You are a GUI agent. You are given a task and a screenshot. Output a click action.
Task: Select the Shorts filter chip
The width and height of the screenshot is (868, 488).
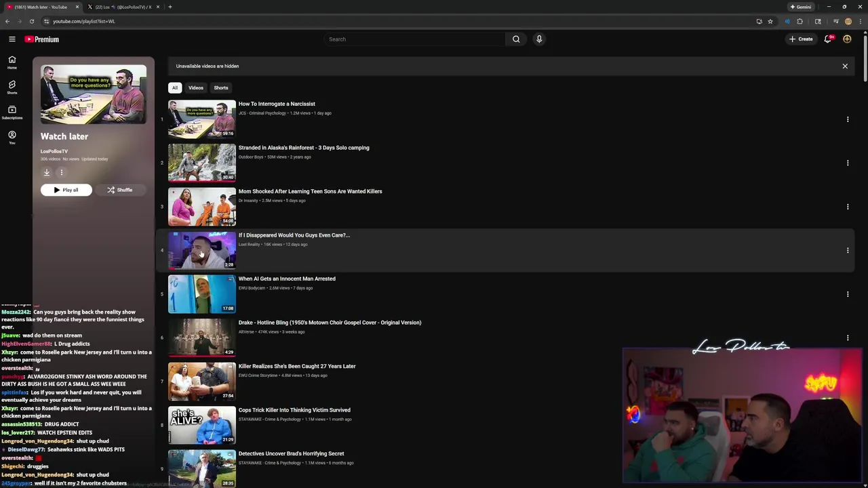click(221, 87)
